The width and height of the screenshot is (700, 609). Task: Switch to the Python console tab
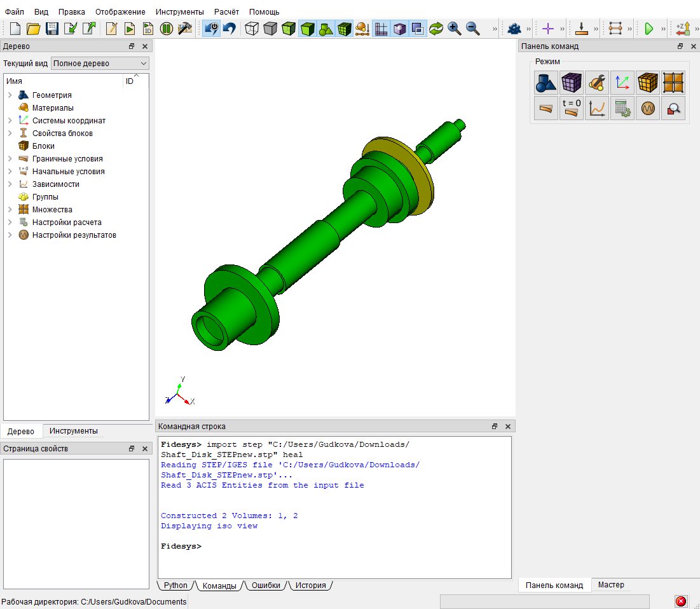tap(175, 585)
